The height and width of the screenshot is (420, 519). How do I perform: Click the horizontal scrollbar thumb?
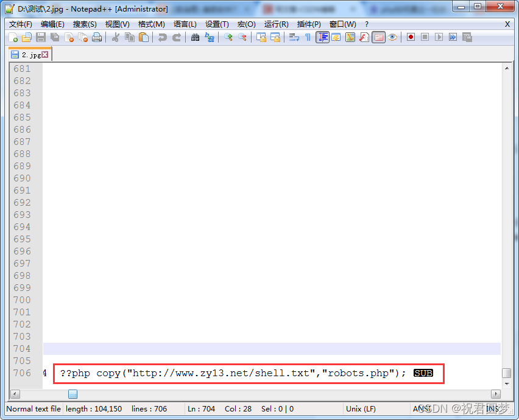[x=72, y=394]
